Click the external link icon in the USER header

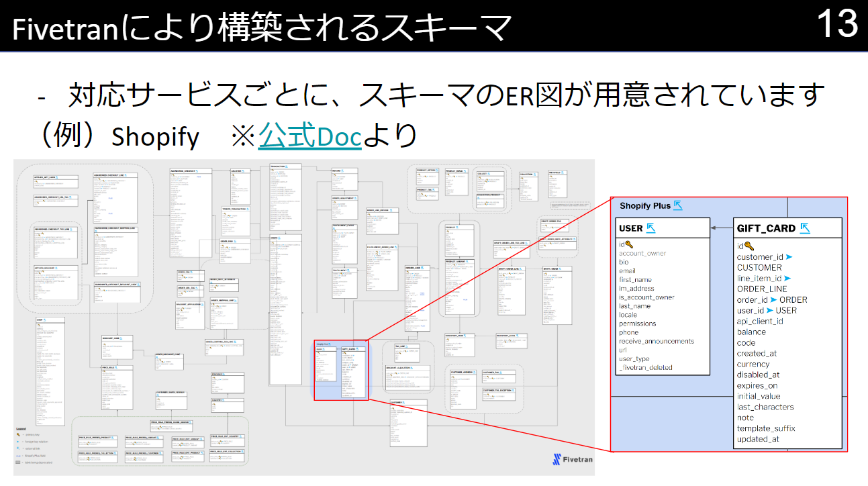pos(650,228)
